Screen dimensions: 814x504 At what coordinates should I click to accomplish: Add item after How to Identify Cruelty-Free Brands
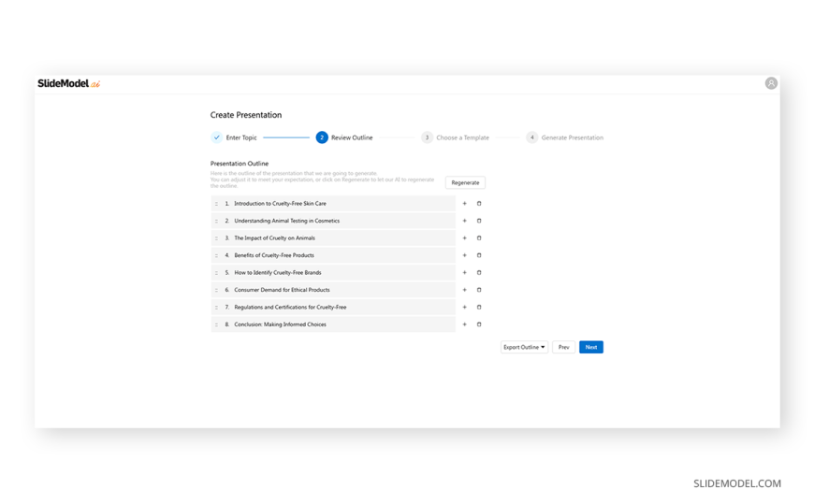tap(465, 272)
